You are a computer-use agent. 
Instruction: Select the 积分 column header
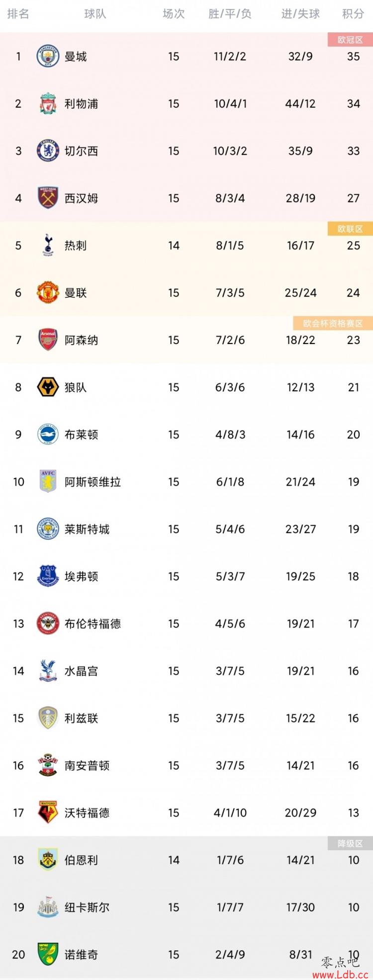click(353, 14)
